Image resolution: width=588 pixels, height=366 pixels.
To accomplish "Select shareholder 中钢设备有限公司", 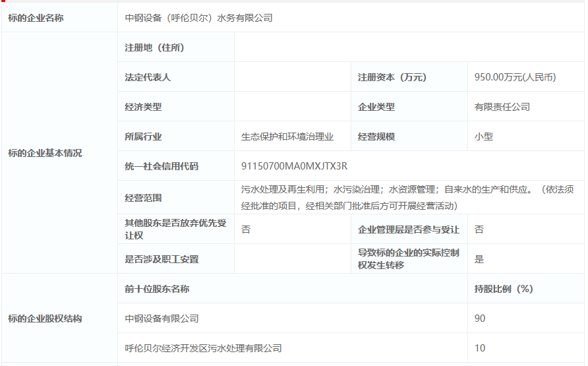I will coord(162,319).
